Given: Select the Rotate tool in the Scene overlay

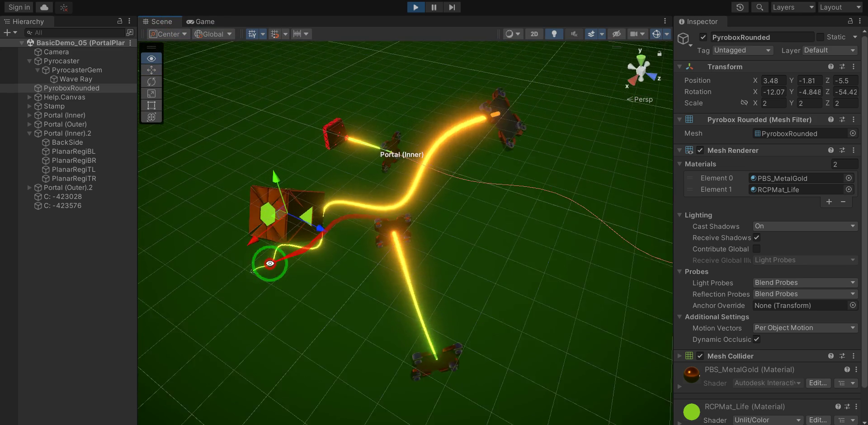Looking at the screenshot, I should [x=151, y=81].
